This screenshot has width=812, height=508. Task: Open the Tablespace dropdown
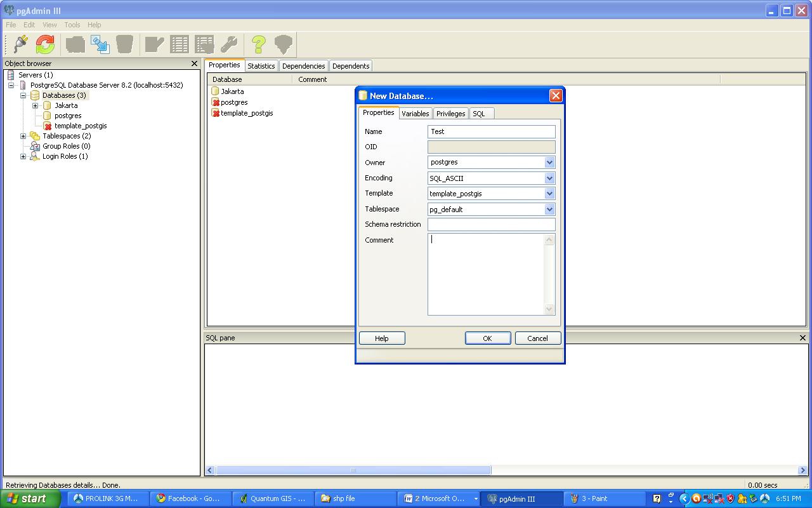pyautogui.click(x=549, y=209)
